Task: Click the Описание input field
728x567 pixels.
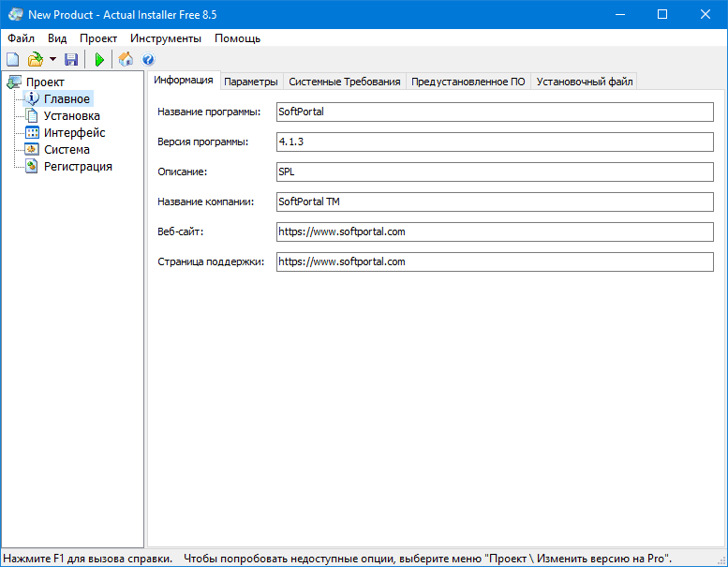Action: [495, 172]
